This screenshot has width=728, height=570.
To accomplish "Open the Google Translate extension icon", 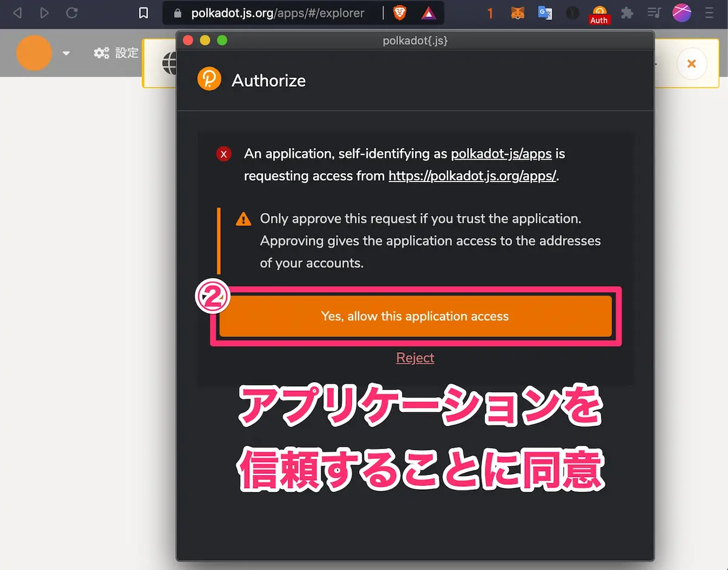I will [x=545, y=13].
